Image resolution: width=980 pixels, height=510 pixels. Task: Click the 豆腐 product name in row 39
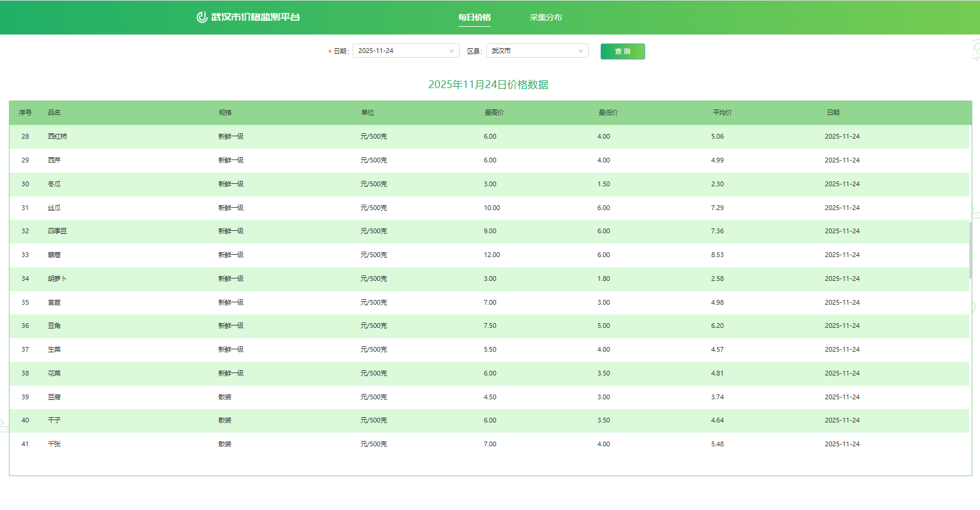pyautogui.click(x=54, y=397)
